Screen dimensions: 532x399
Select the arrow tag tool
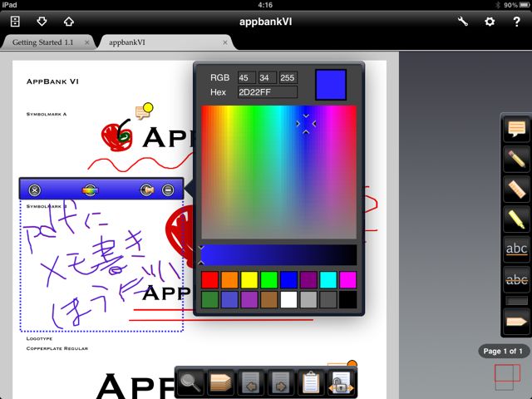point(516,322)
